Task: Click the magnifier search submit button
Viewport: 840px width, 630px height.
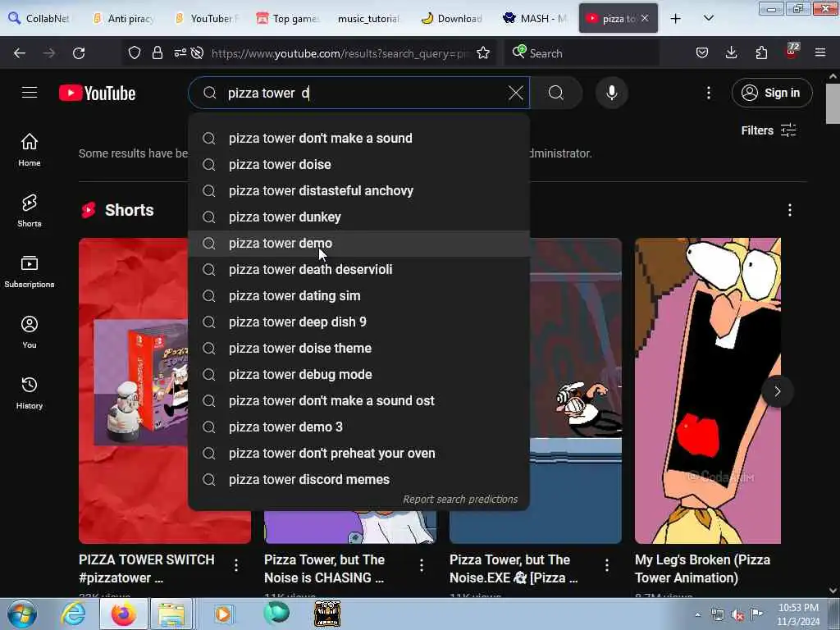Action: pyautogui.click(x=556, y=94)
